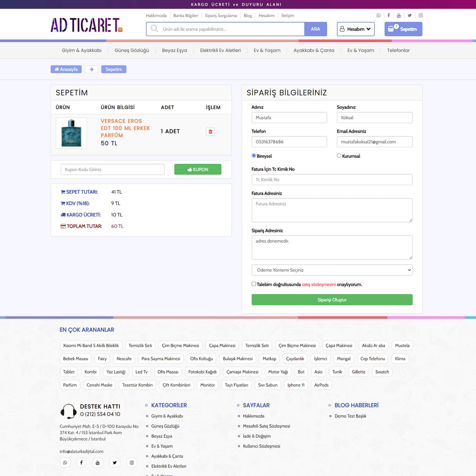Open the footer Facebook icon
The image size is (476, 476).
pyautogui.click(x=81, y=463)
